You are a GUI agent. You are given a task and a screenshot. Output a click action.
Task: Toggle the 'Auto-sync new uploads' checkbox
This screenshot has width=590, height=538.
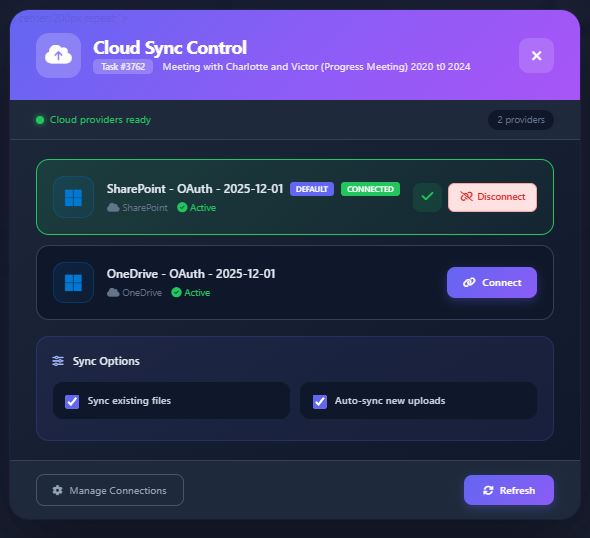point(320,401)
